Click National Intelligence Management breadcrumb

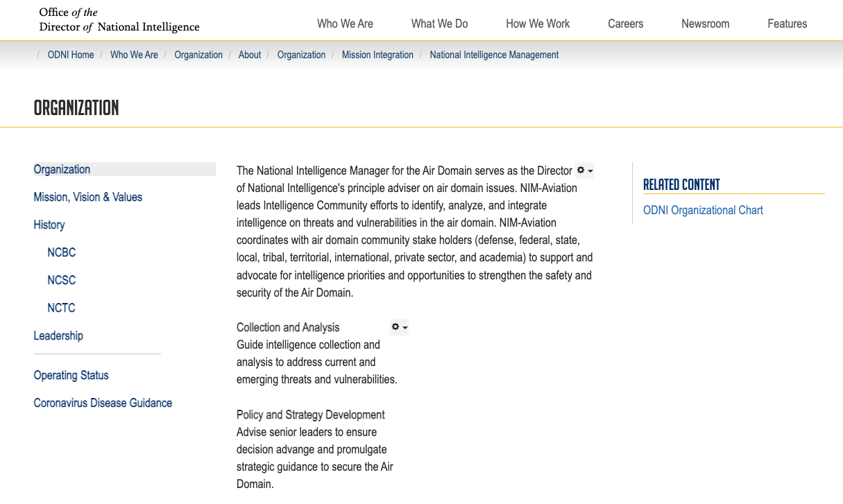[x=494, y=55]
